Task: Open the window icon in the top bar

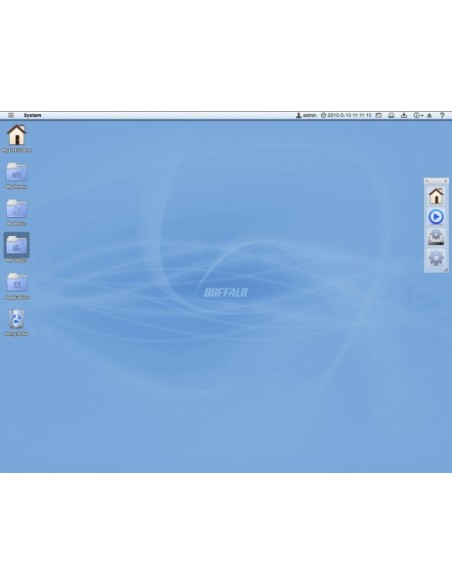Action: pyautogui.click(x=379, y=115)
